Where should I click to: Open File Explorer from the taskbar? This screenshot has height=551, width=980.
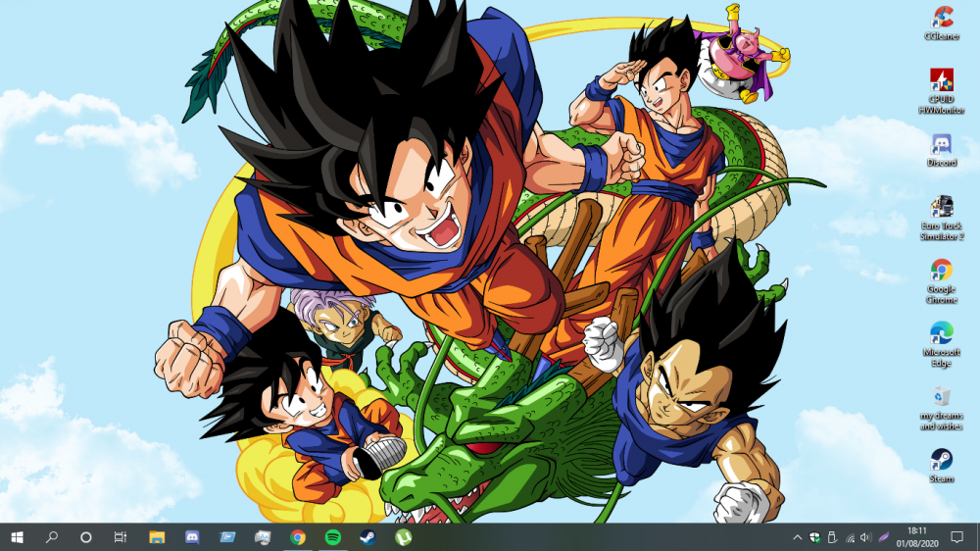click(157, 537)
